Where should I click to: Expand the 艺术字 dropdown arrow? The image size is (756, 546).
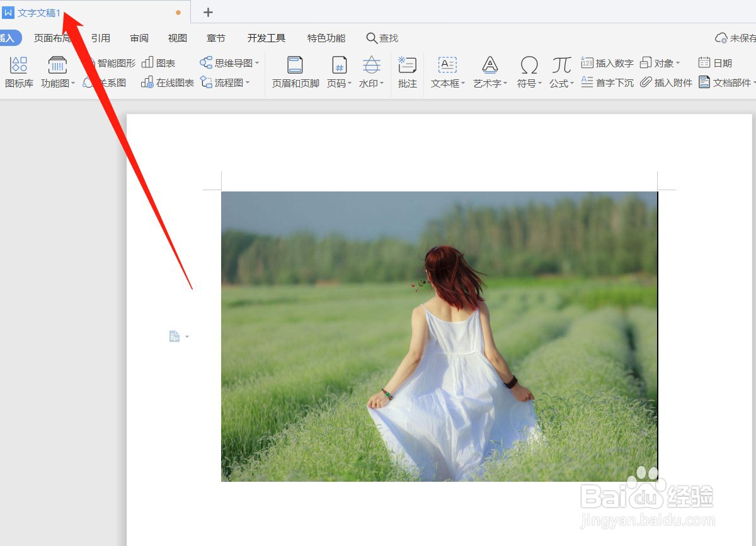(x=505, y=84)
